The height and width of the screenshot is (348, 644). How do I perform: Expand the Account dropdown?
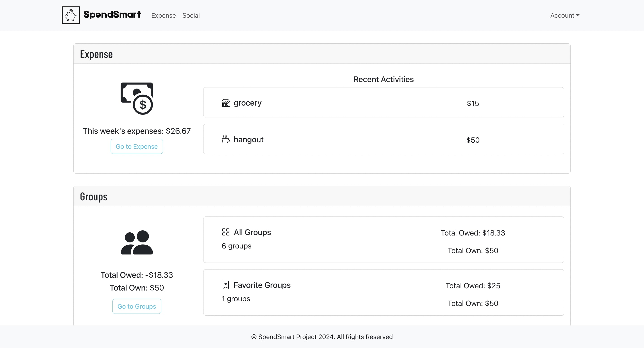(x=565, y=15)
